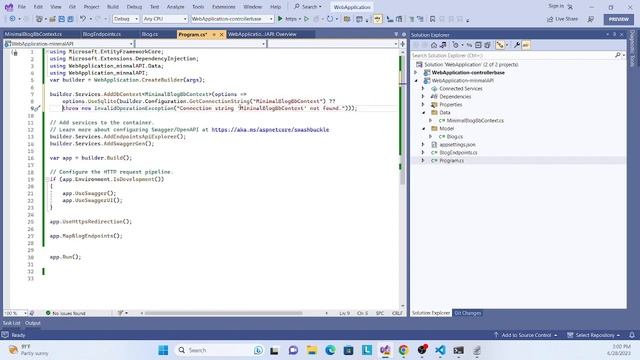Click the Hot Reload circular arrow icon
Viewport: 640px width, 360px height.
tap(330, 19)
